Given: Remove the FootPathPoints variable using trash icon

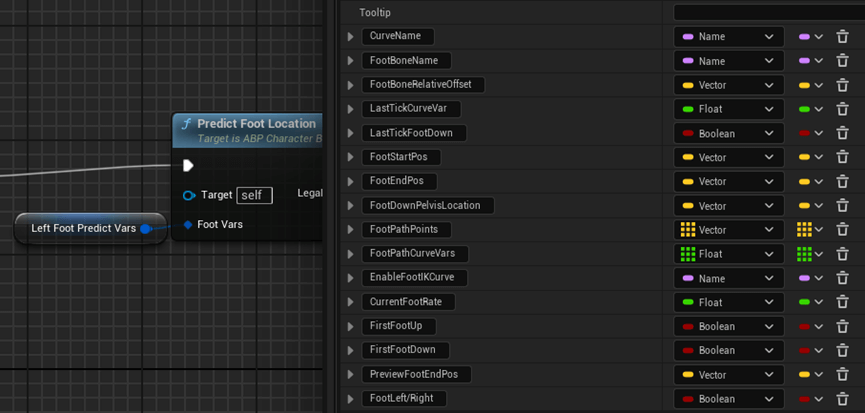Looking at the screenshot, I should [x=843, y=230].
